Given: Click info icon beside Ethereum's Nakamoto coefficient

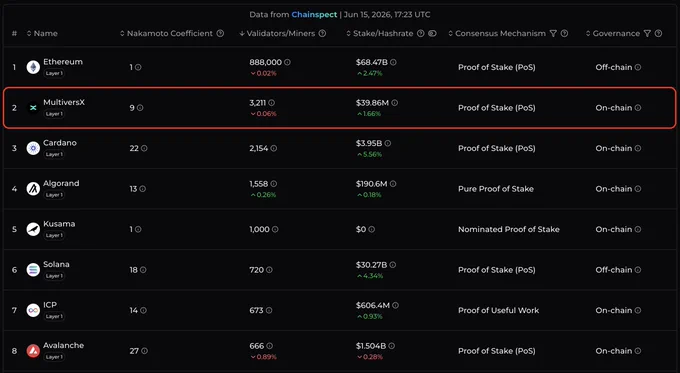Looking at the screenshot, I should (138, 67).
